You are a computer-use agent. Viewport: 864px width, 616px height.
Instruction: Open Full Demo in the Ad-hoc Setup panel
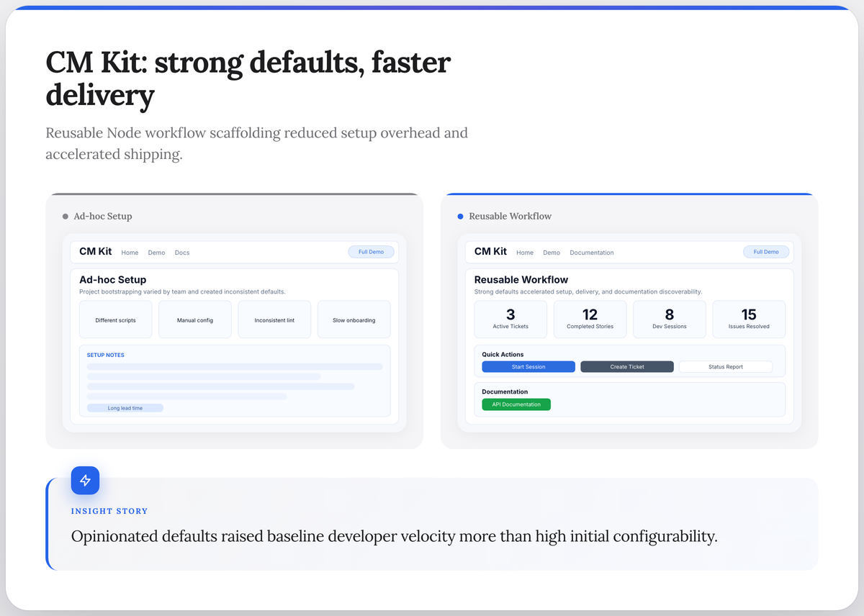[371, 251]
